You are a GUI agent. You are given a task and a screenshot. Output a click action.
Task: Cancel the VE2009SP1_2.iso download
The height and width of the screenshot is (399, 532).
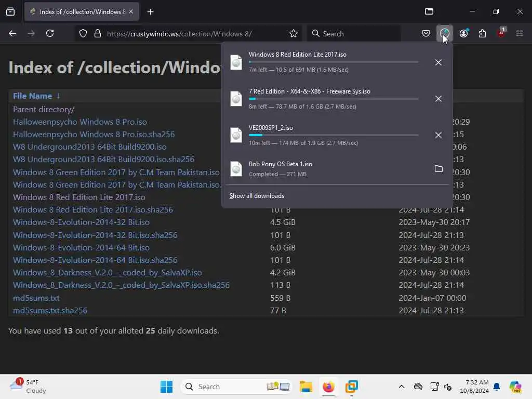click(438, 135)
